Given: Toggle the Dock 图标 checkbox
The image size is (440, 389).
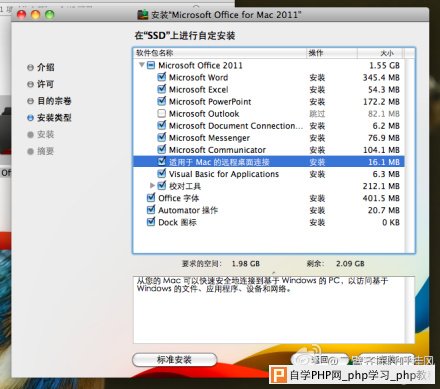Looking at the screenshot, I should tap(151, 222).
